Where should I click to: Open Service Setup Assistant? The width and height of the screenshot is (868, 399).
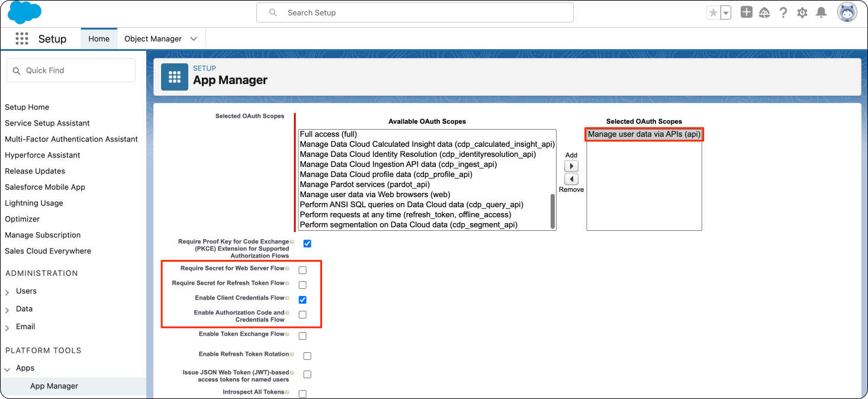(x=47, y=123)
